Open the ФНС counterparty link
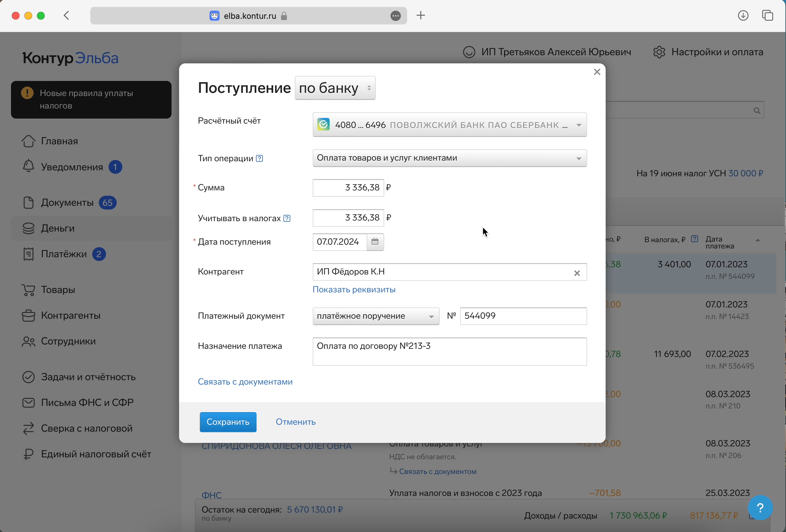This screenshot has width=786, height=532. (212, 496)
